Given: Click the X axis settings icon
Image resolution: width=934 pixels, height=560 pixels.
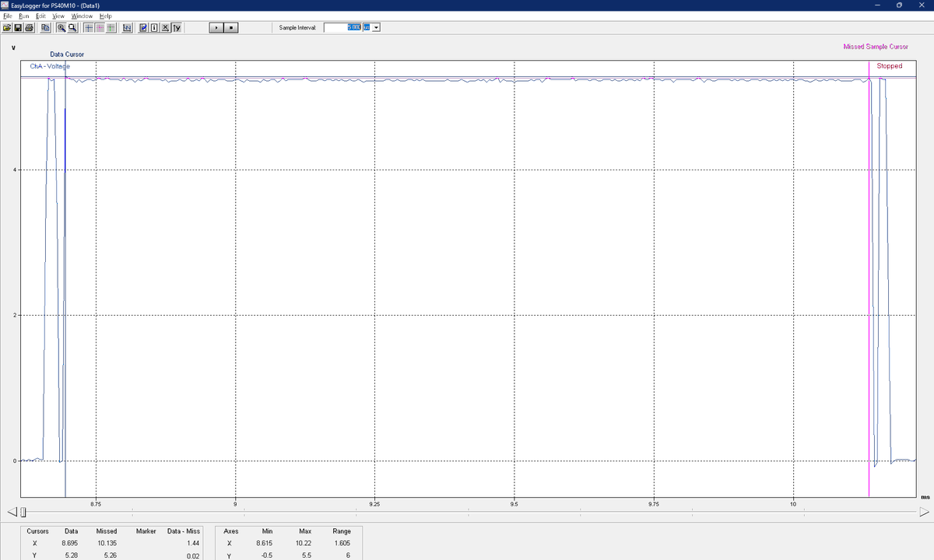Looking at the screenshot, I should point(166,27).
